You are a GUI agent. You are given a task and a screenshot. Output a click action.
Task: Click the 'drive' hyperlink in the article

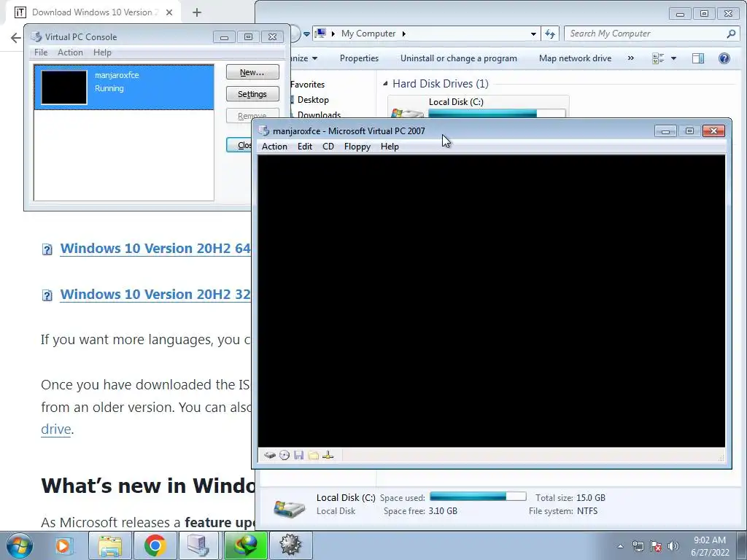coord(55,429)
